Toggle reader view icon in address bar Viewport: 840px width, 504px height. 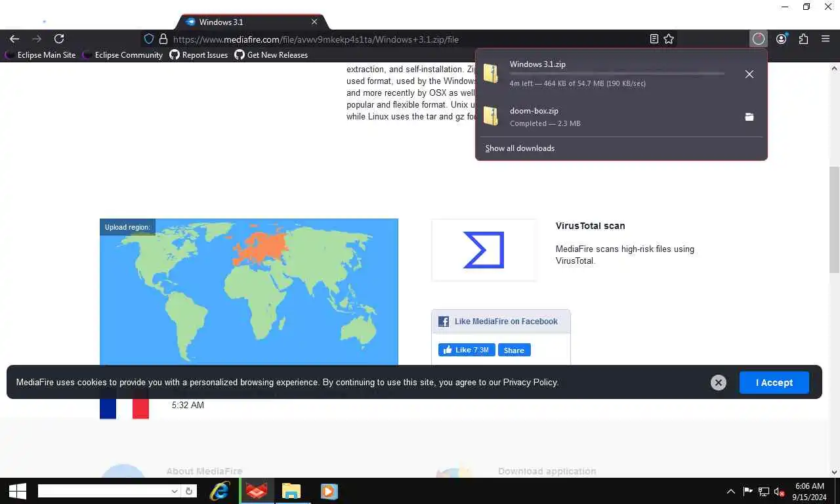(x=654, y=39)
